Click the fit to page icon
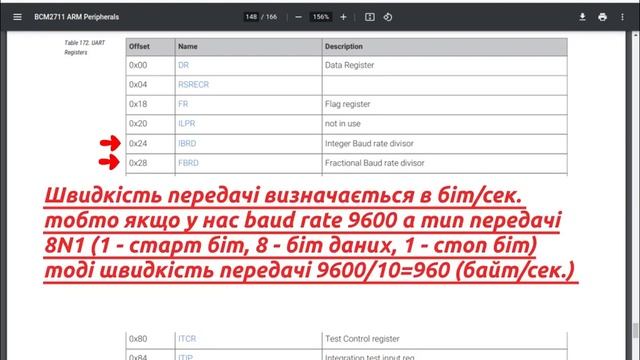The height and width of the screenshot is (360, 640). [369, 17]
